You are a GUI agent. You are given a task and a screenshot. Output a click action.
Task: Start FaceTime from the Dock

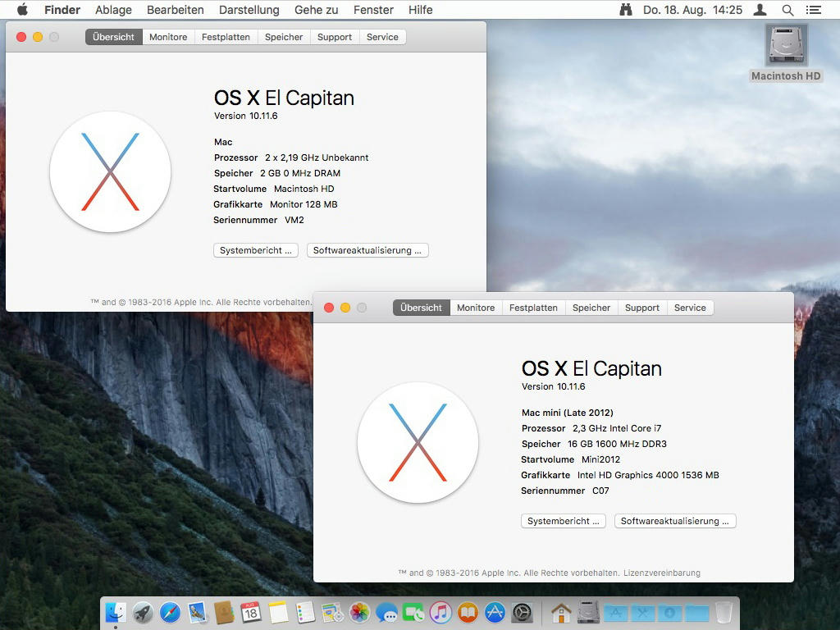[x=413, y=612]
